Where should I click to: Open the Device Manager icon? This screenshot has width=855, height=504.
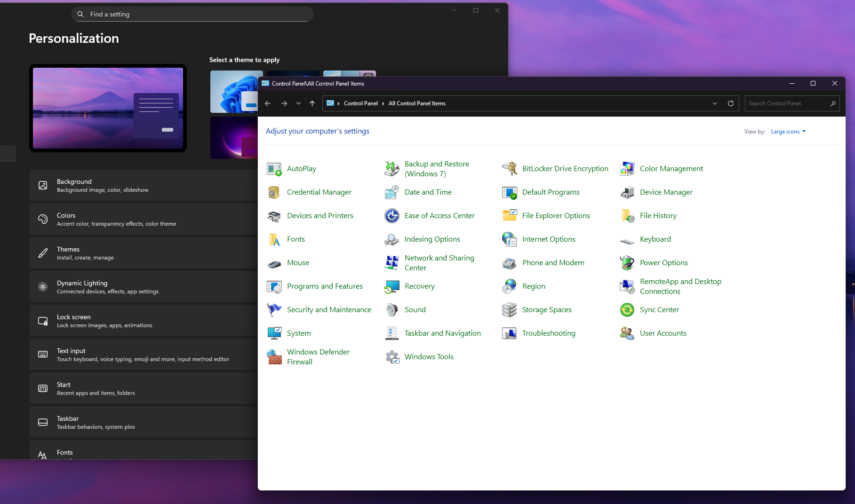tap(627, 192)
